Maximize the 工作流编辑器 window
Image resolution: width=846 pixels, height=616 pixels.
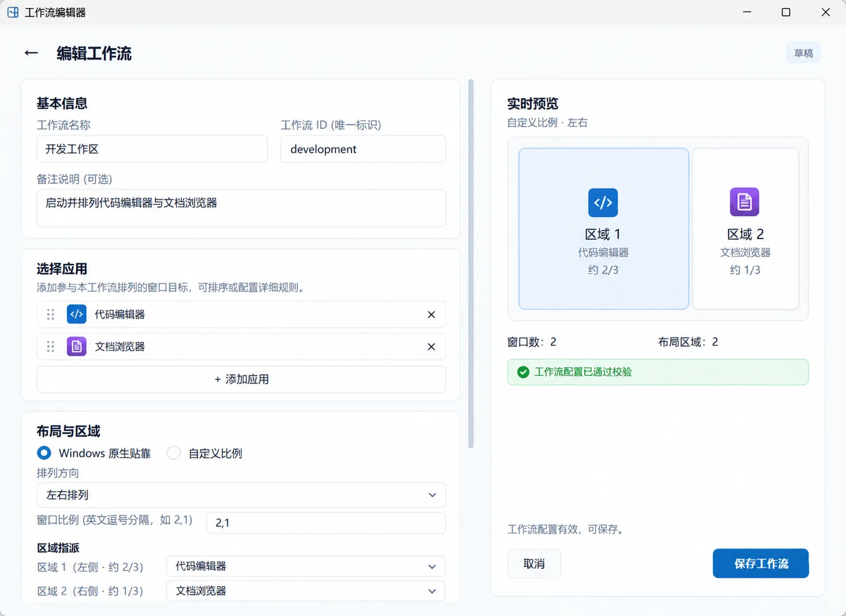(786, 12)
